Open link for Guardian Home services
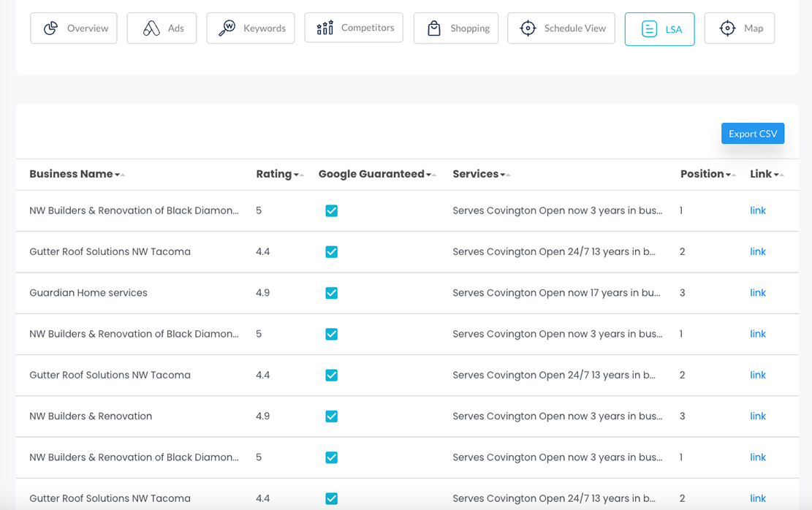Image resolution: width=812 pixels, height=510 pixels. coord(758,292)
